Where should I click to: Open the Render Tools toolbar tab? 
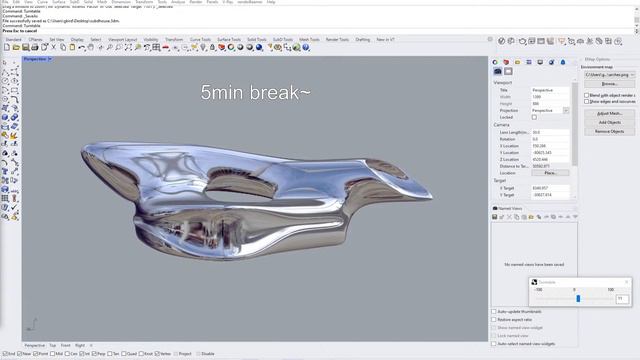337,40
